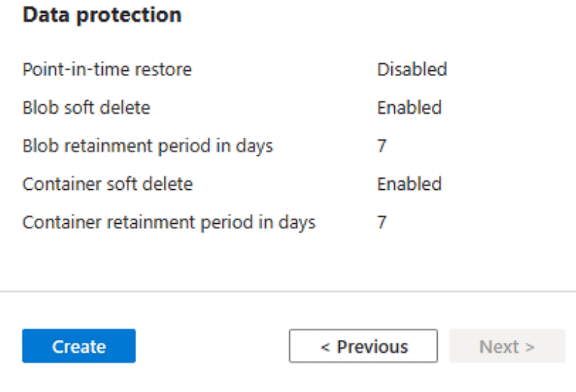Image resolution: width=576 pixels, height=392 pixels.
Task: Select the Blob retainment period in days label
Action: [148, 146]
